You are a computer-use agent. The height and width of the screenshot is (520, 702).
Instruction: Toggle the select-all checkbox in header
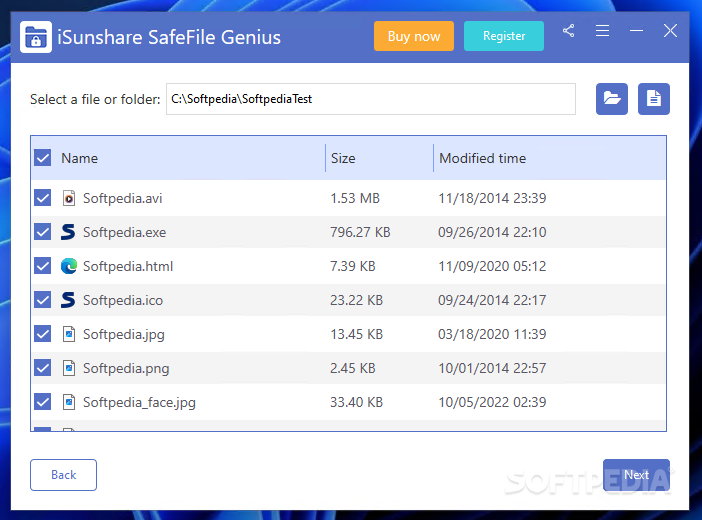[x=43, y=158]
